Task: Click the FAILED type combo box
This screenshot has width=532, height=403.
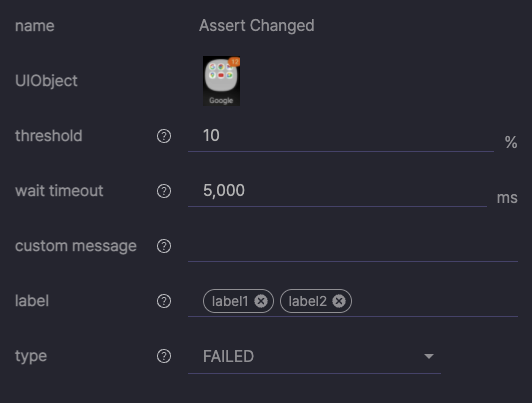Action: click(315, 356)
